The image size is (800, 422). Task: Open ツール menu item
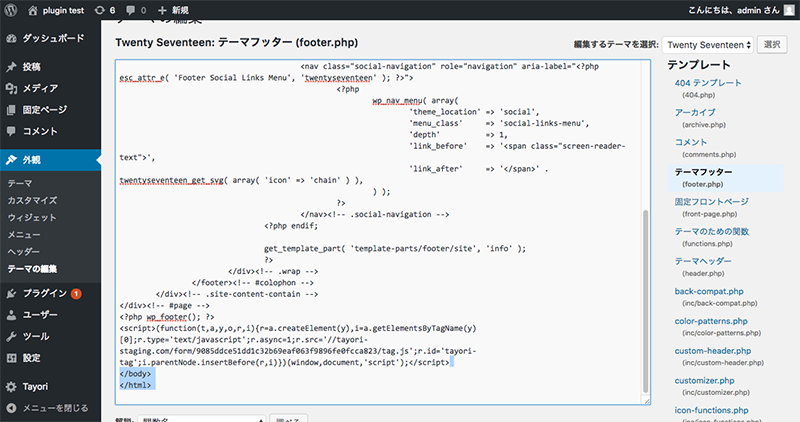click(x=51, y=336)
